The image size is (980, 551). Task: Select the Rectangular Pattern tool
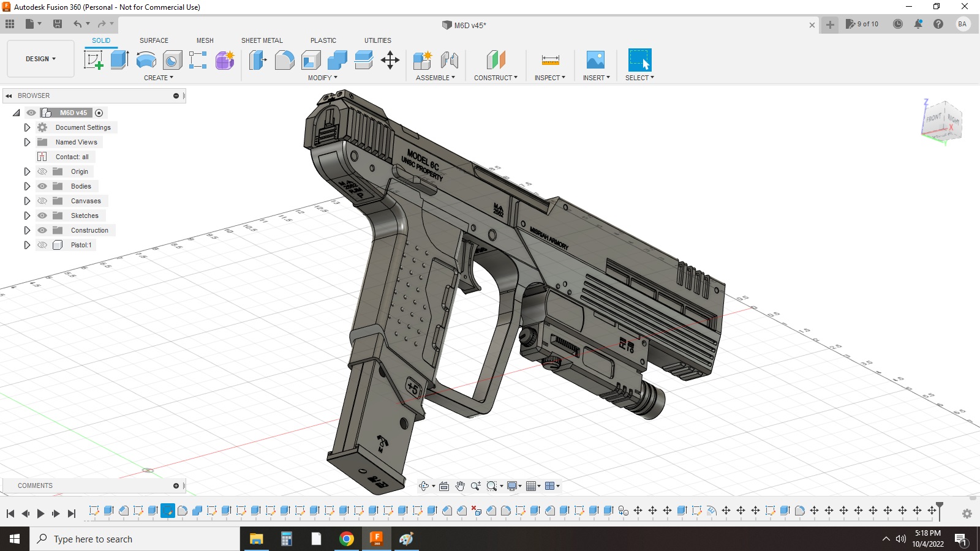pos(198,60)
